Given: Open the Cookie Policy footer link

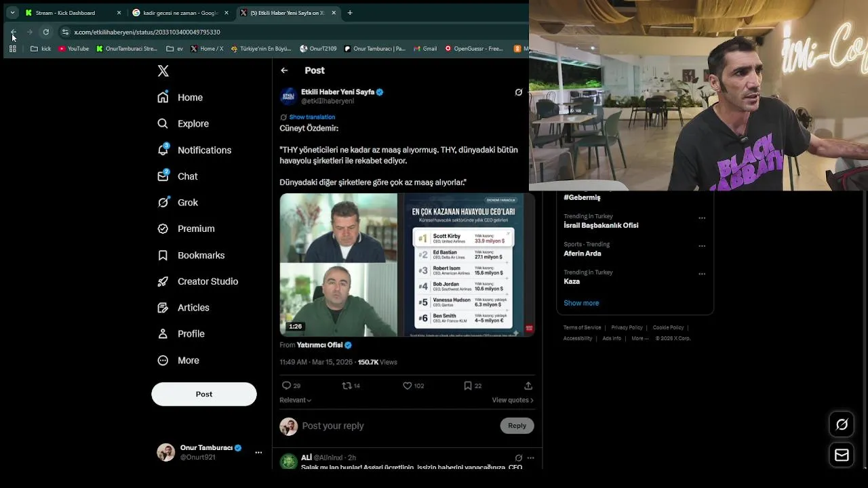Looking at the screenshot, I should (668, 327).
